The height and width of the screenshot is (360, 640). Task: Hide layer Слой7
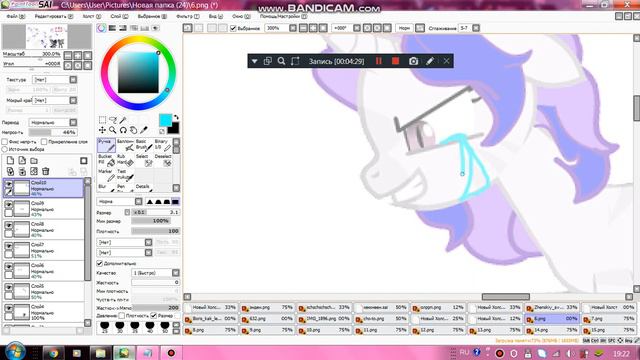pos(9,246)
